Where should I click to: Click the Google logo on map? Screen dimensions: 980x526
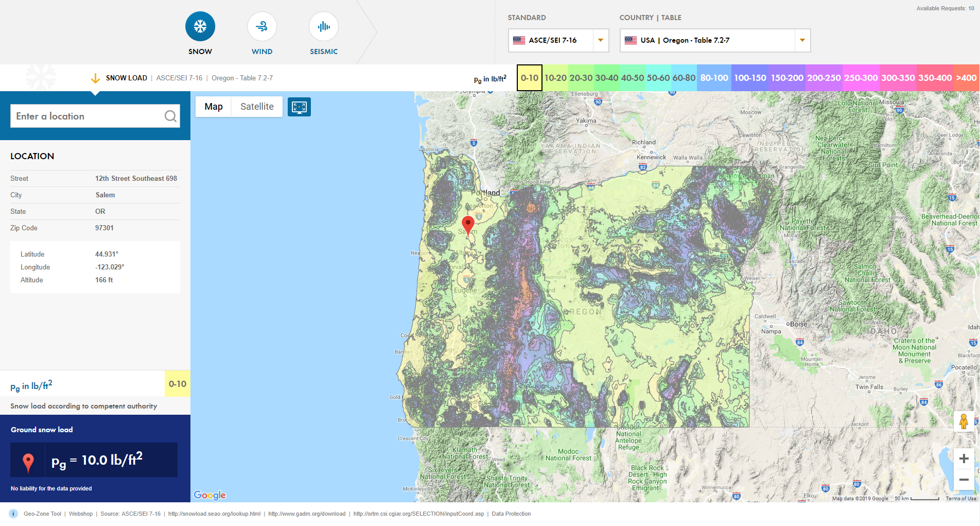click(x=210, y=495)
